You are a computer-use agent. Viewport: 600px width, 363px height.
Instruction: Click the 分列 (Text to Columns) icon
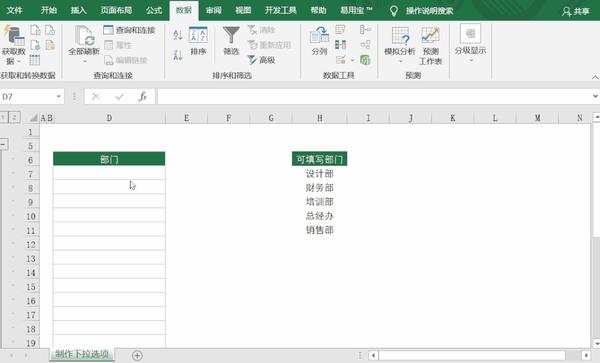pos(320,41)
